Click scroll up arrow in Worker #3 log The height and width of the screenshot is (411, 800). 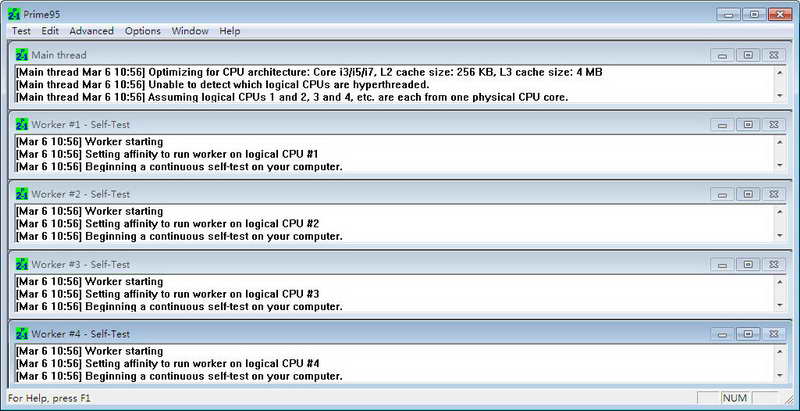pos(780,282)
